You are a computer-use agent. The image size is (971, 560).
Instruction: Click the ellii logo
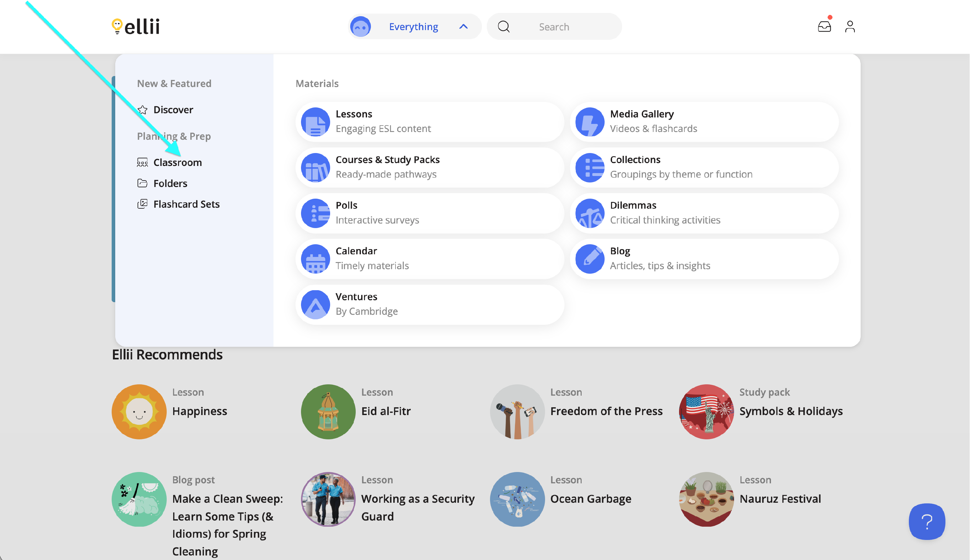pyautogui.click(x=136, y=27)
